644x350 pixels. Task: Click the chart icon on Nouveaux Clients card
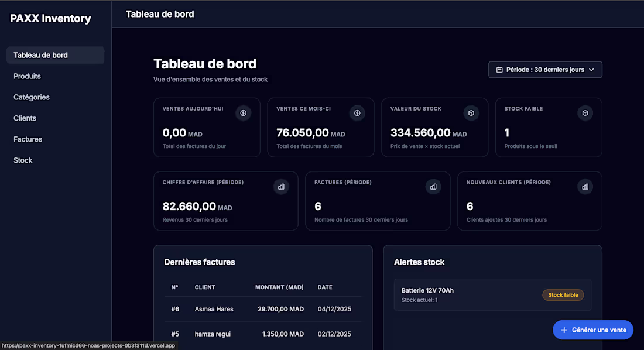[585, 186]
